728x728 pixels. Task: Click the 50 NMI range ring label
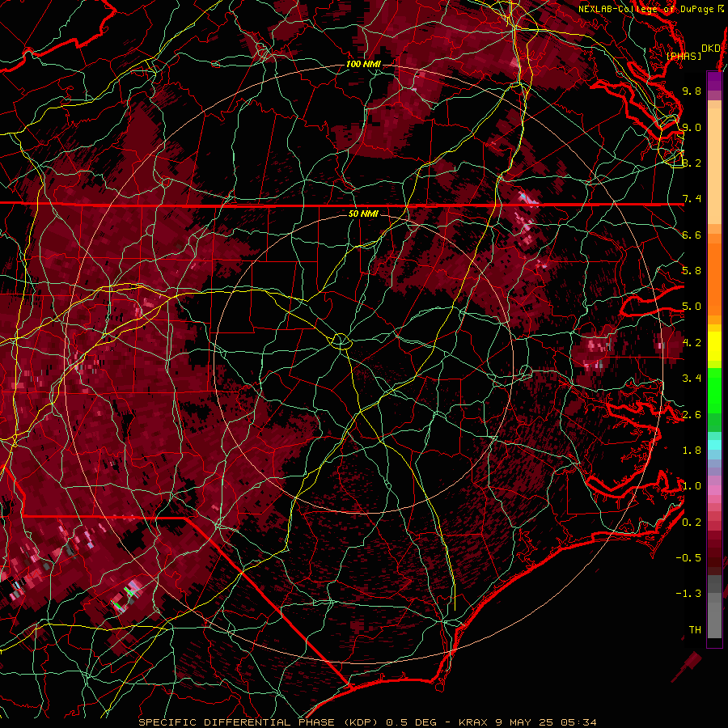point(363,214)
